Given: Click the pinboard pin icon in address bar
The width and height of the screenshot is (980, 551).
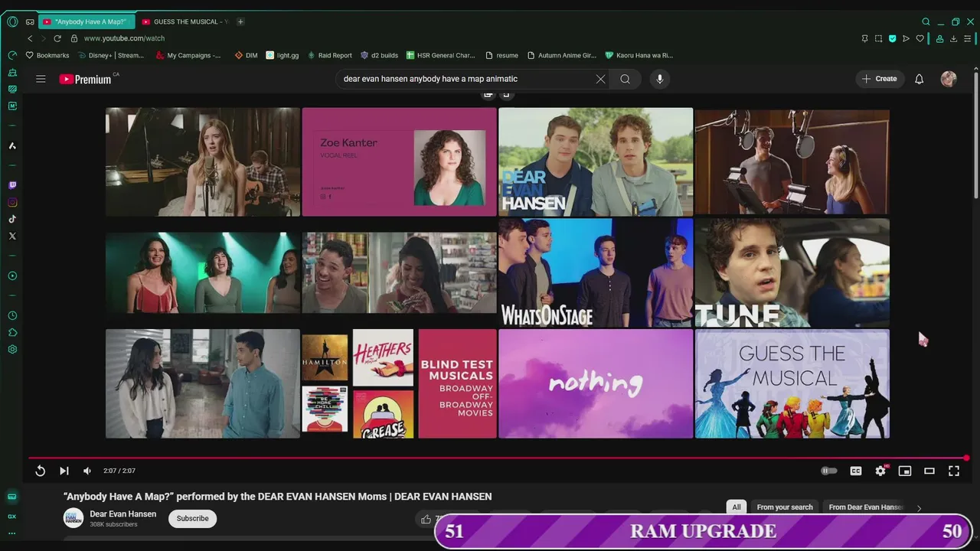Looking at the screenshot, I should 864,38.
